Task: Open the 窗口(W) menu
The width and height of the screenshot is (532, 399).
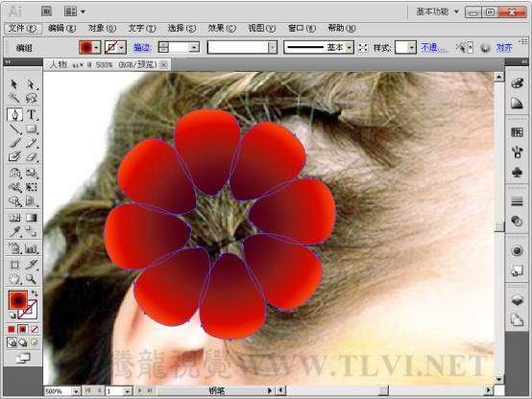Action: [x=302, y=28]
